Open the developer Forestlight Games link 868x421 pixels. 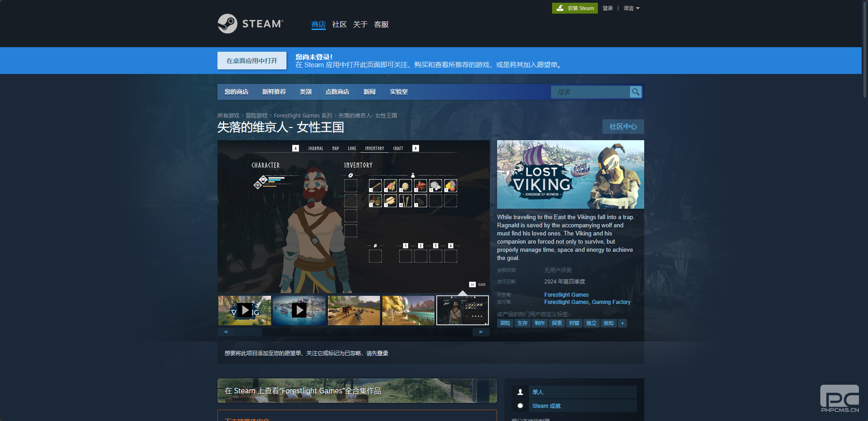coord(567,295)
